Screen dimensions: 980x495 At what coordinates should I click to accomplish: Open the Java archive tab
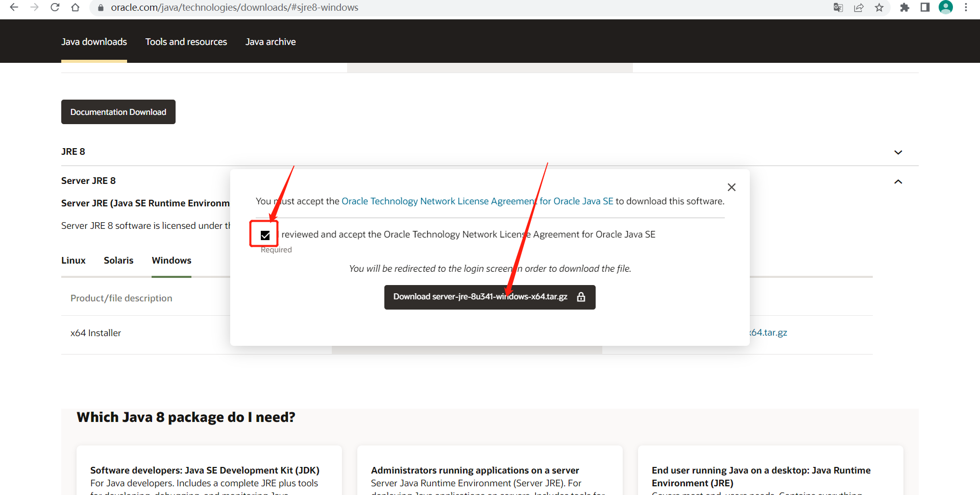click(271, 42)
